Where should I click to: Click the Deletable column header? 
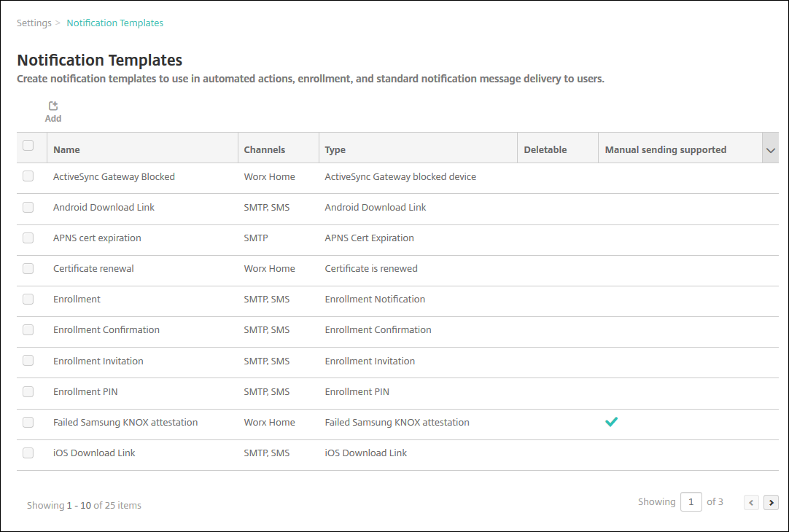coord(545,149)
